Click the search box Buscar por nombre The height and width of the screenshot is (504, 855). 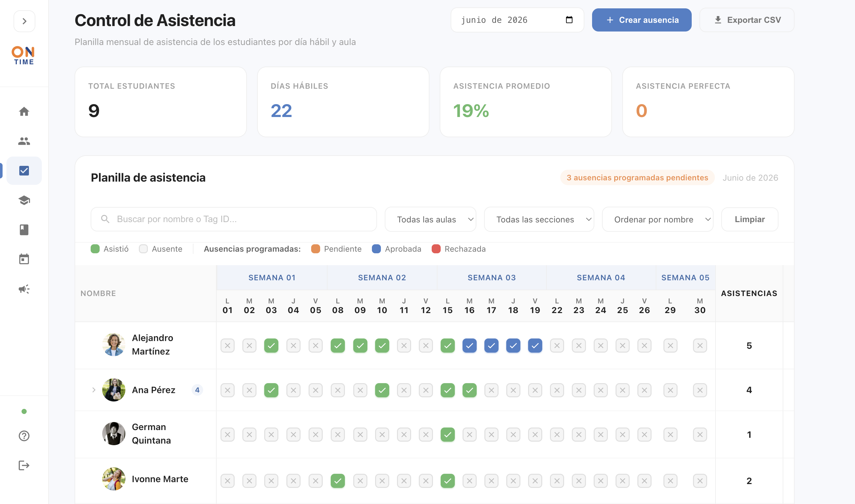coord(234,219)
